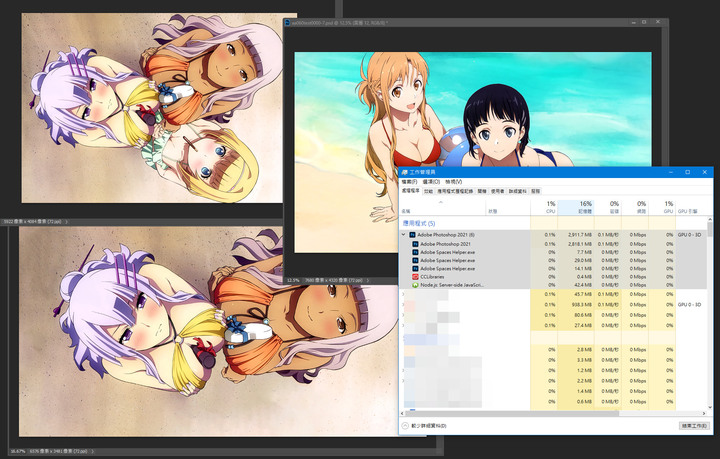Switch to the 服務 tab
The height and width of the screenshot is (459, 720).
(x=536, y=191)
